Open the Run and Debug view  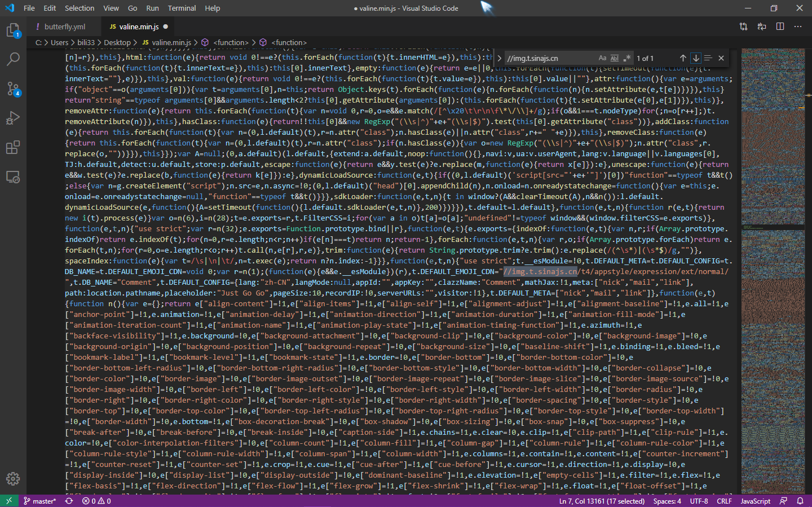tap(13, 118)
